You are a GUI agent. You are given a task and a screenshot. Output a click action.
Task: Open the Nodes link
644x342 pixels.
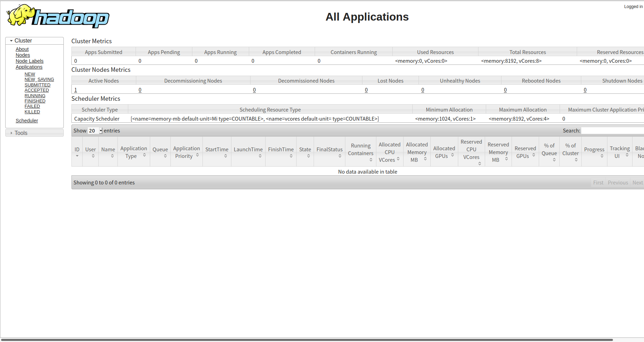(23, 55)
